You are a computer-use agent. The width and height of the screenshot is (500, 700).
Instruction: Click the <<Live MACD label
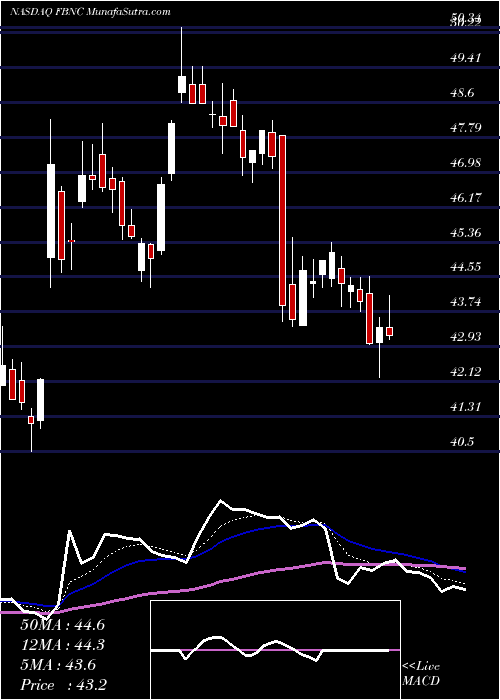coord(421,674)
